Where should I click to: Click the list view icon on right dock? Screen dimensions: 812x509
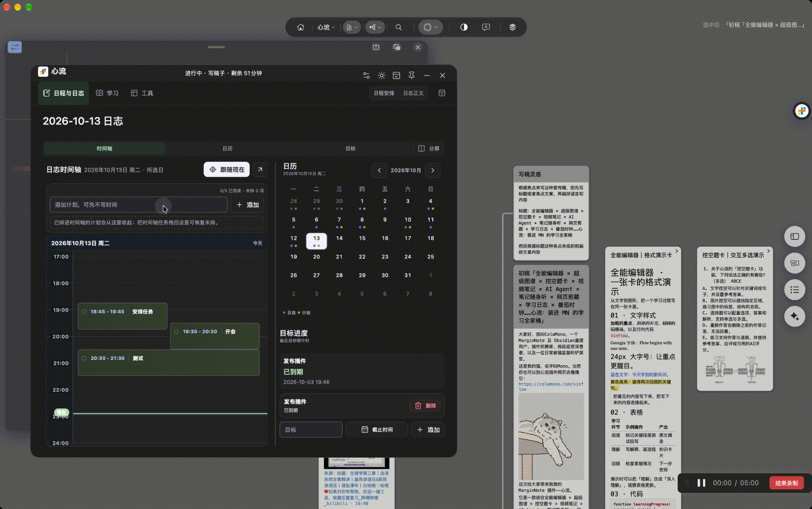click(x=795, y=290)
